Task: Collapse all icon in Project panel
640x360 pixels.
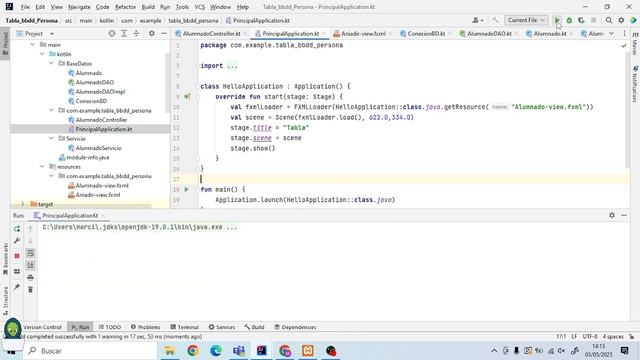Action: 136,33
